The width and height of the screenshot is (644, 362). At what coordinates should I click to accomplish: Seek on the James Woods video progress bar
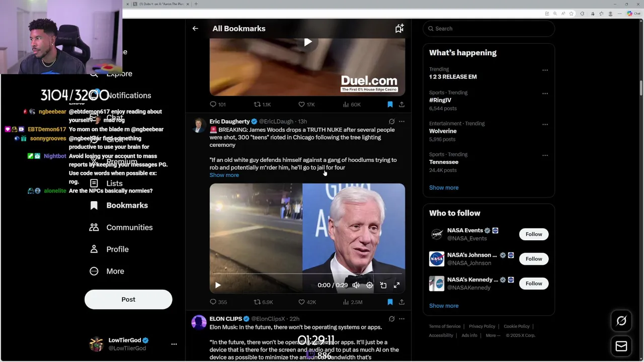(307, 274)
